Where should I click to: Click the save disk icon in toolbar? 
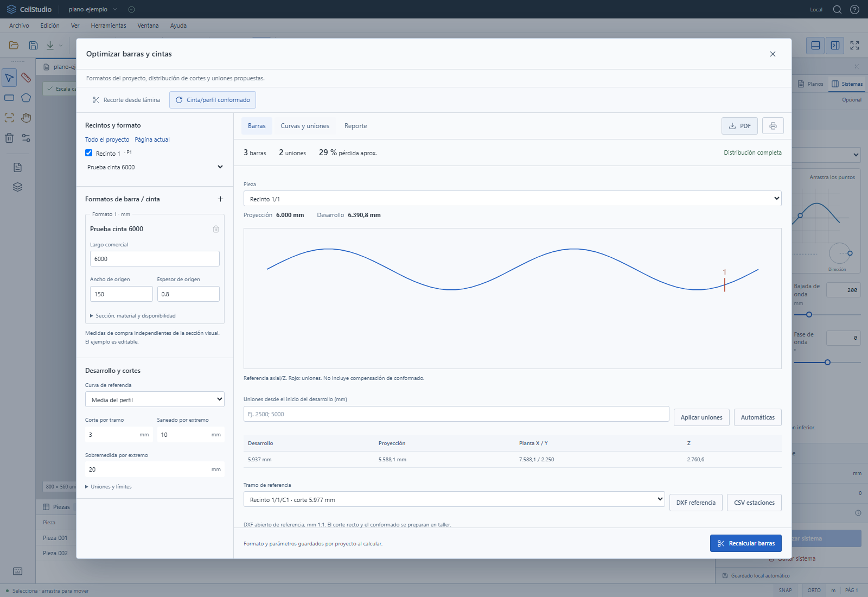[x=33, y=45]
